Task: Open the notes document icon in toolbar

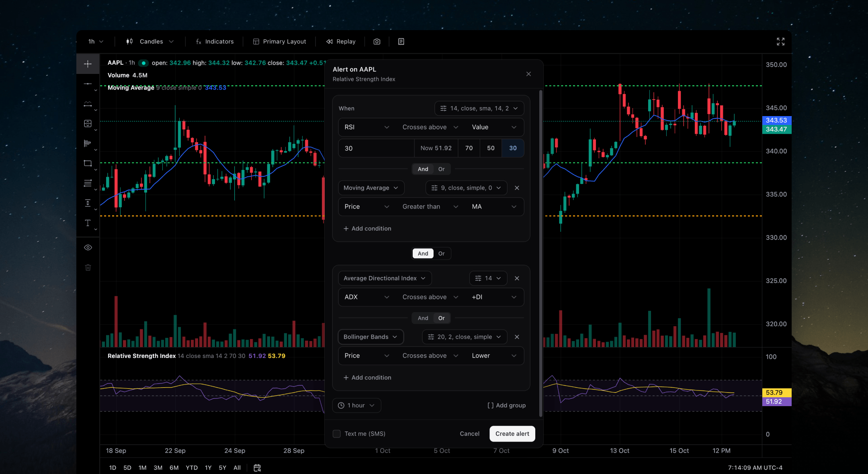Action: [x=401, y=42]
